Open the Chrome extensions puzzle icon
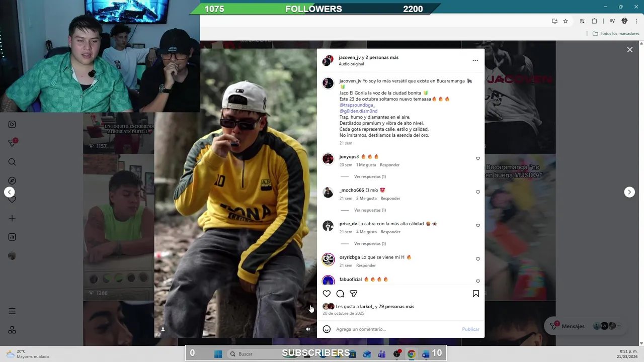Screen dimensions: 644x362 [x=594, y=21]
